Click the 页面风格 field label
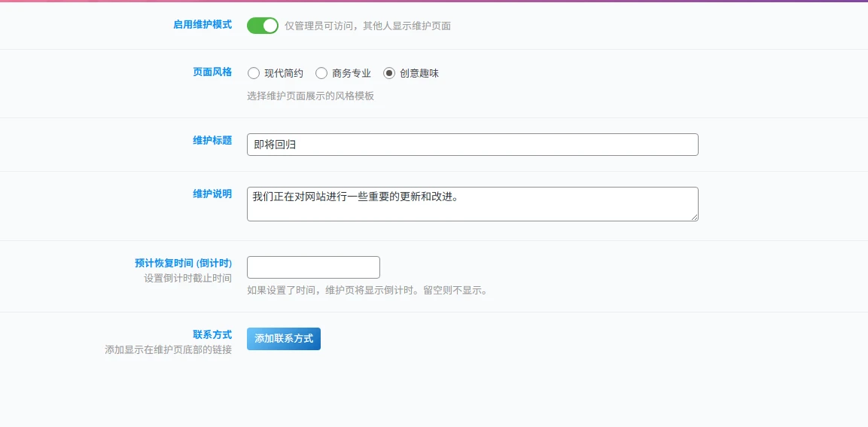This screenshot has height=427, width=868. (212, 72)
